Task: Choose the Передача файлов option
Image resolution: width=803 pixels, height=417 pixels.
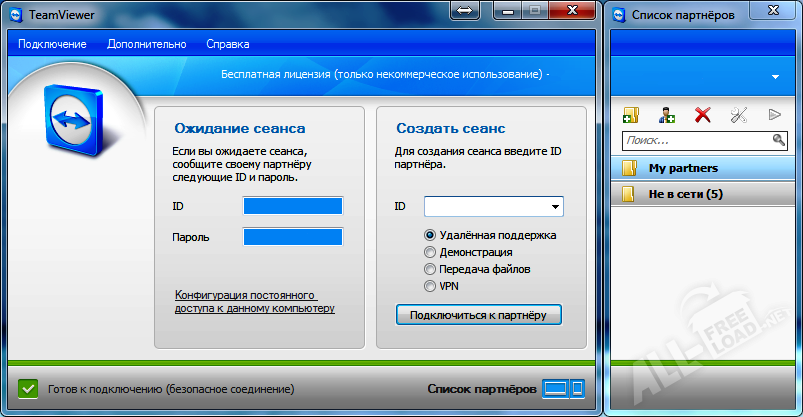Action: click(x=431, y=269)
